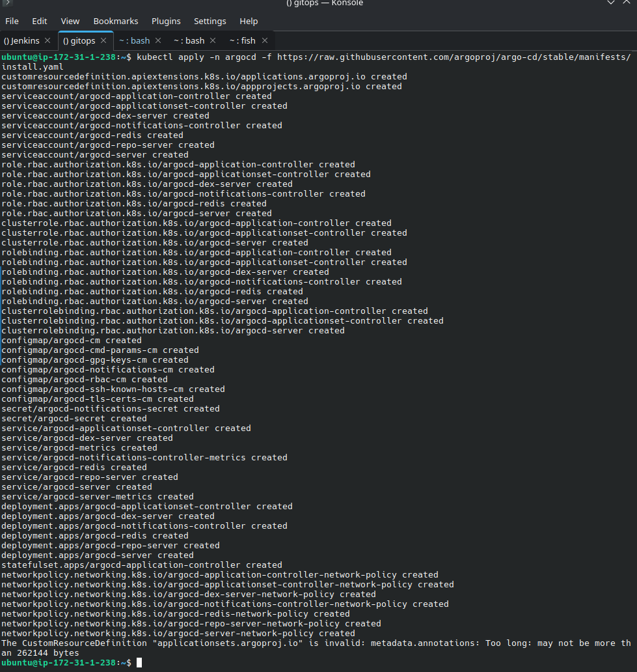Open the View menu
This screenshot has width=637, height=672.
coord(70,21)
